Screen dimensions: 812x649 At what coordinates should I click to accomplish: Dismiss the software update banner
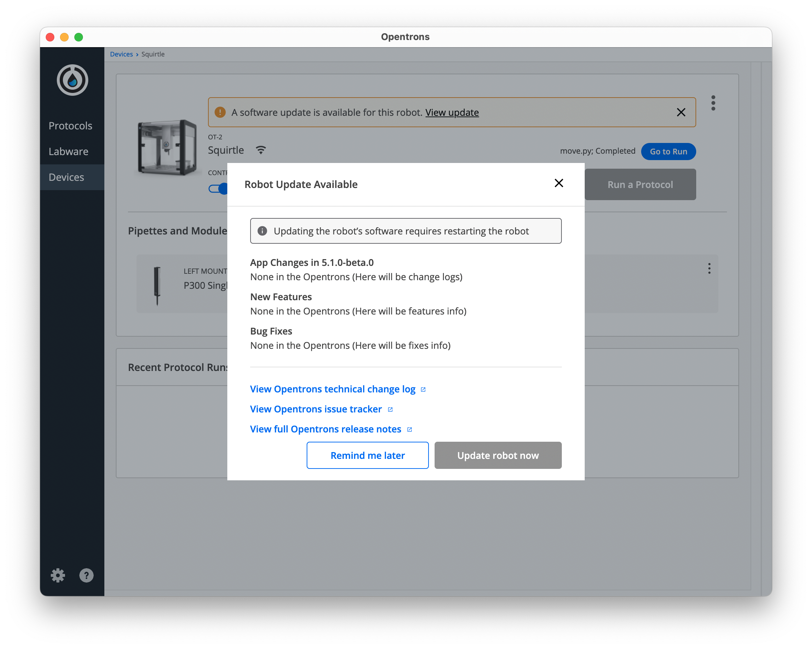[x=680, y=112]
